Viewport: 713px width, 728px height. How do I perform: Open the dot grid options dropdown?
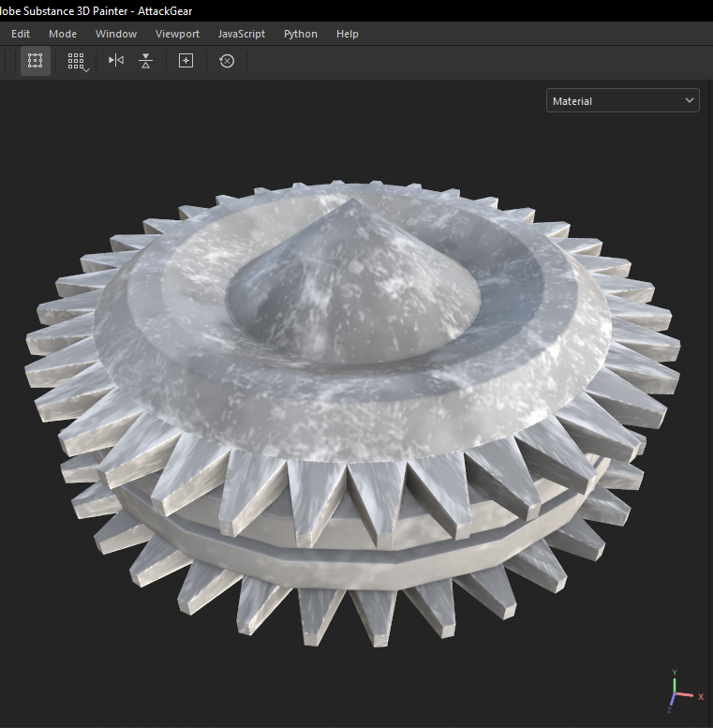78,62
